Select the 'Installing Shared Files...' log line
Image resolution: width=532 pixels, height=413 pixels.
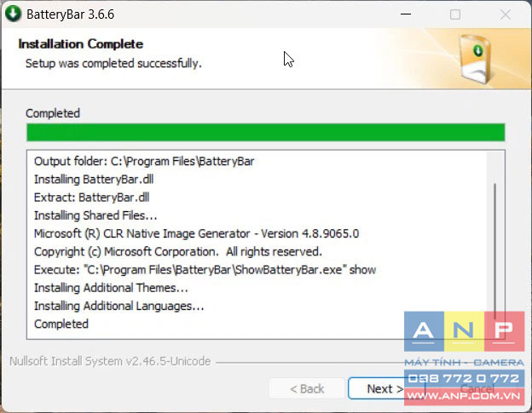(95, 215)
